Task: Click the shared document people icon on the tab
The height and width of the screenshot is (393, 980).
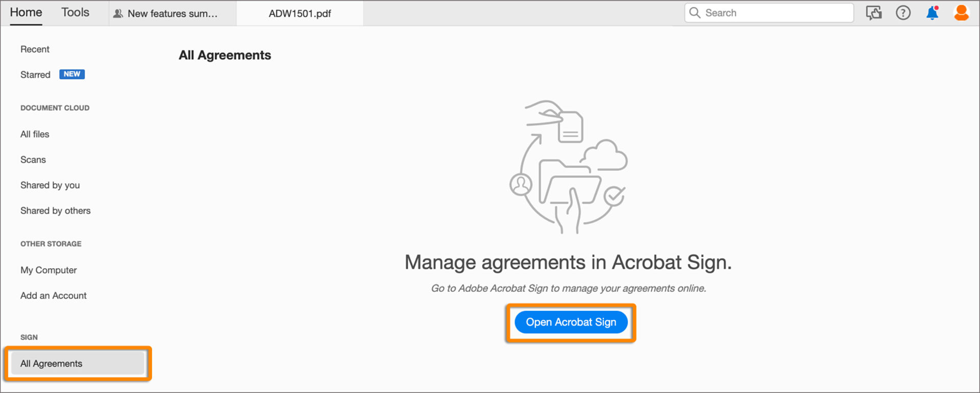Action: point(118,13)
